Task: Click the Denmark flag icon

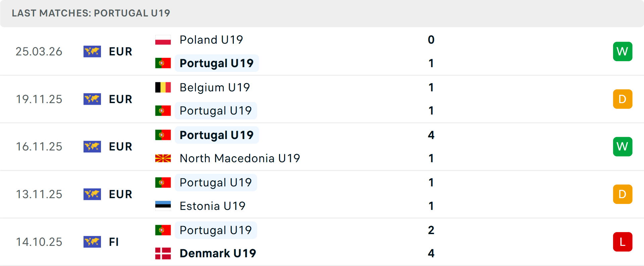Action: click(x=163, y=253)
